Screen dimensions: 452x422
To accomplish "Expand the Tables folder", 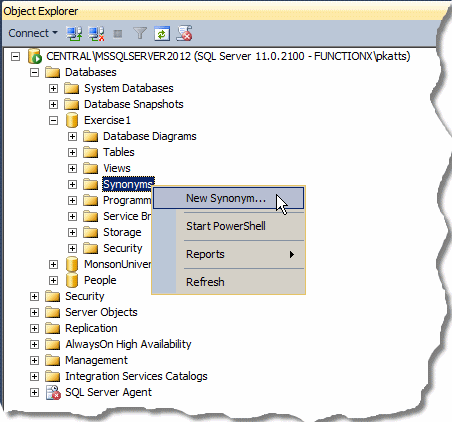I will coord(72,152).
